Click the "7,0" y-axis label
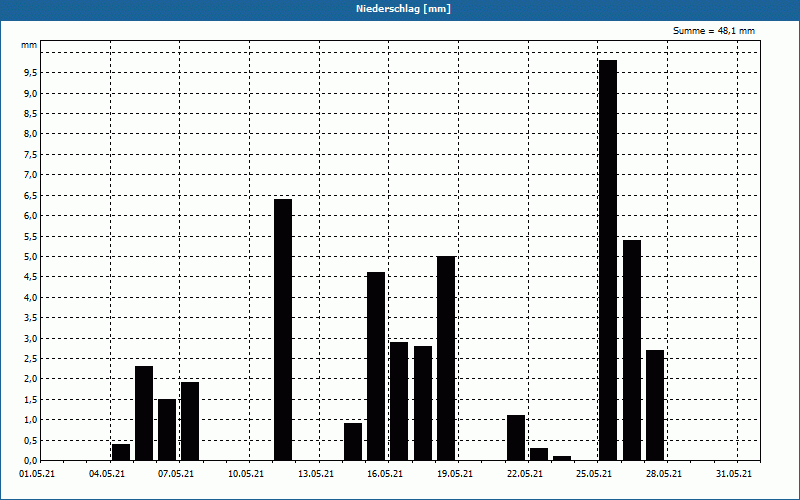The width and height of the screenshot is (800, 500). (31, 175)
